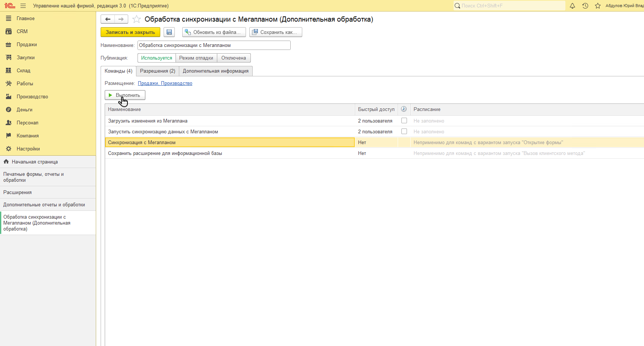This screenshot has height=346, width=644.
Task: Click Компания flag icon in sidebar
Action: [x=9, y=136]
